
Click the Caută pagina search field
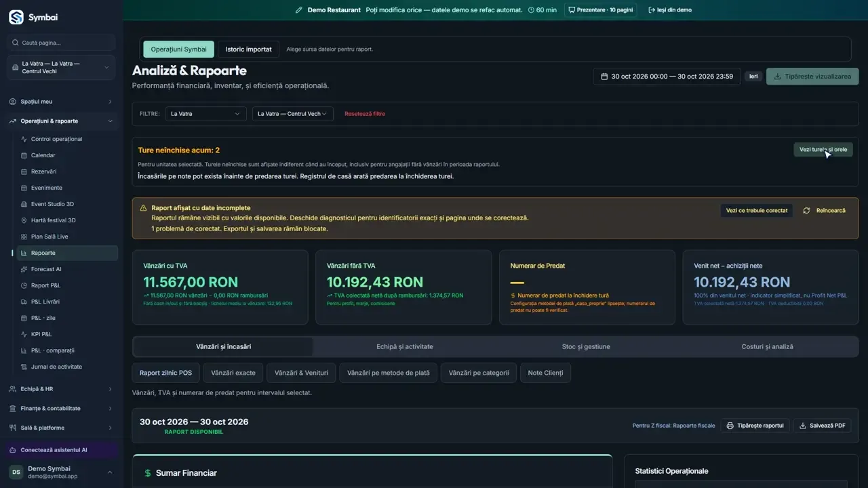[61, 43]
